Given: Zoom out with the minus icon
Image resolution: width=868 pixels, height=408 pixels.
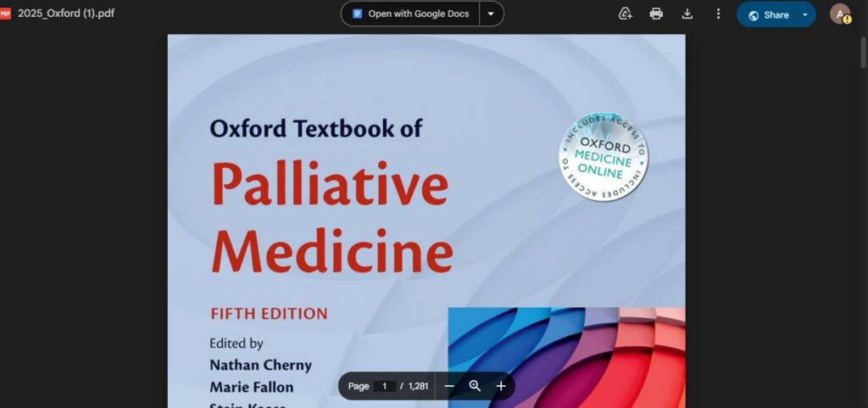Looking at the screenshot, I should click(x=449, y=386).
